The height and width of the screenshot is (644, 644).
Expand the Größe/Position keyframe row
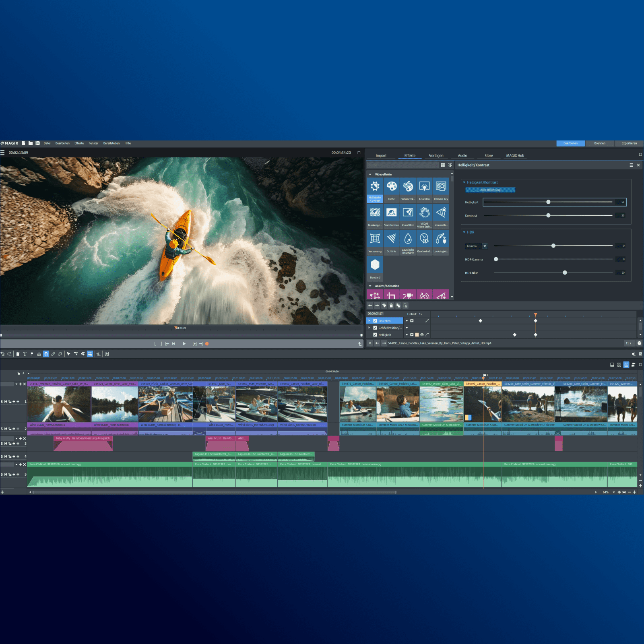(x=369, y=328)
